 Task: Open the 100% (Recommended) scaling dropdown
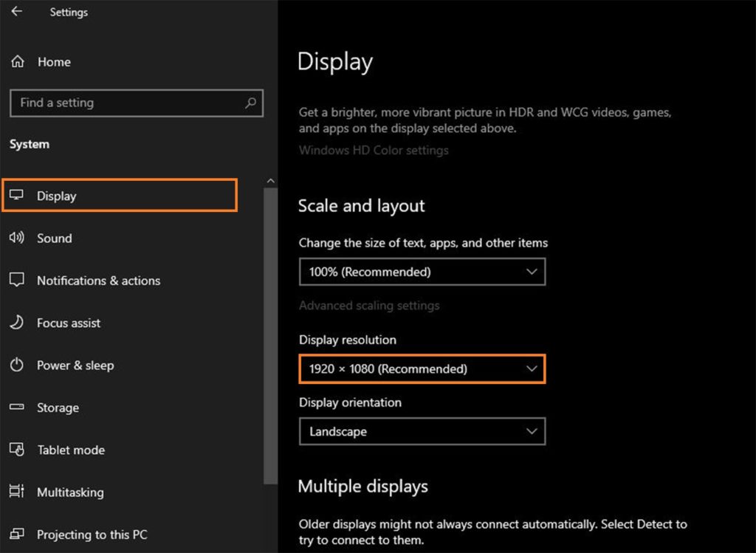422,272
